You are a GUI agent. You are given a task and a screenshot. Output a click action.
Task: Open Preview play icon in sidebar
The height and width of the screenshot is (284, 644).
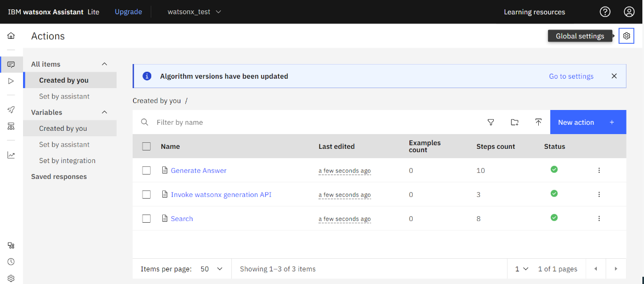11,81
